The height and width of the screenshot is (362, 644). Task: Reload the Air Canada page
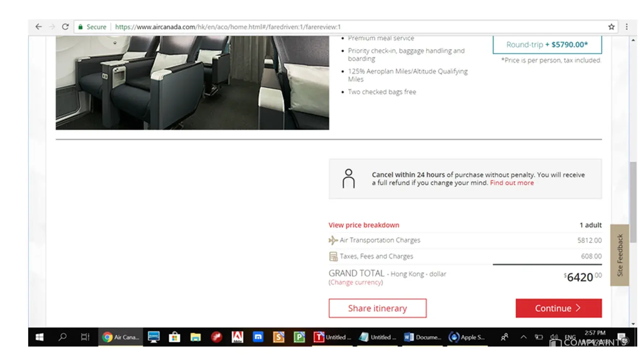(x=65, y=27)
